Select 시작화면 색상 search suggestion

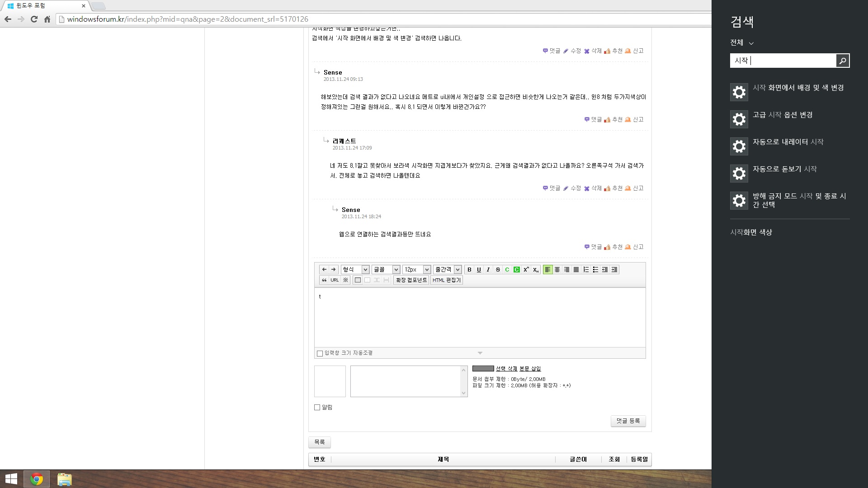point(751,232)
